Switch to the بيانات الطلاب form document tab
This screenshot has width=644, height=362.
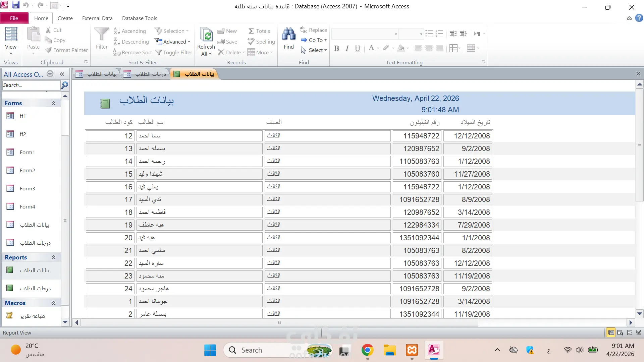97,74
